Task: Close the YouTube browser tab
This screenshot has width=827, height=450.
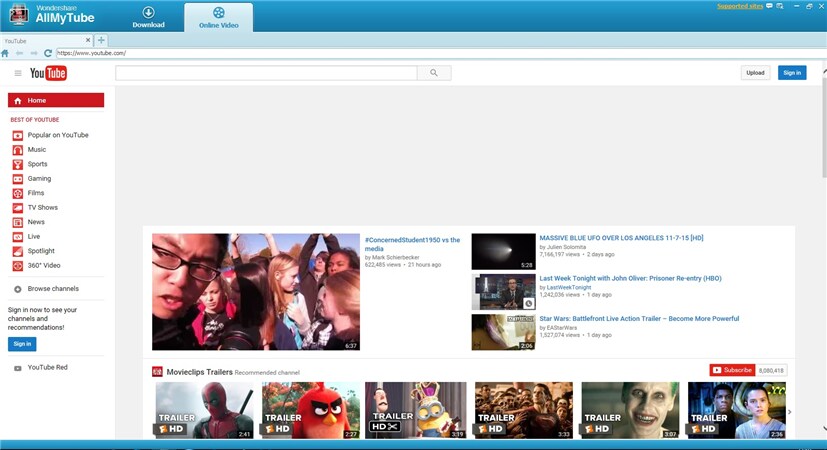Action: tap(88, 40)
